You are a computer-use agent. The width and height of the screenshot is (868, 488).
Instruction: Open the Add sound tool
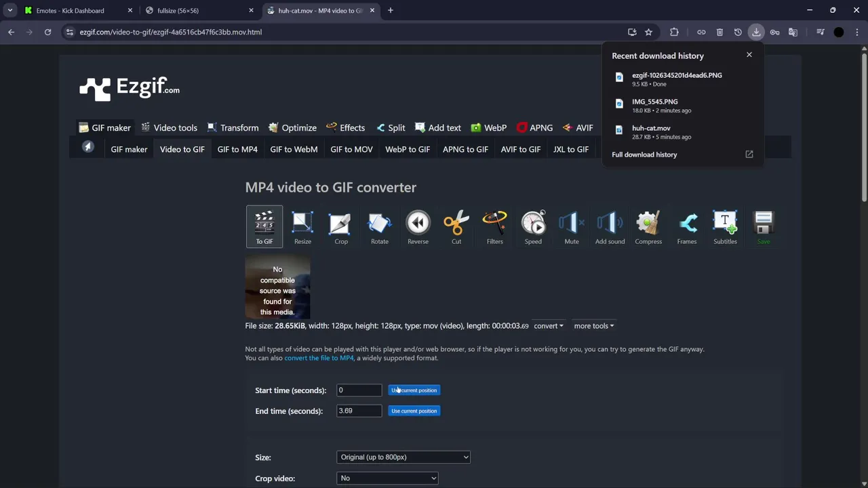click(x=610, y=226)
